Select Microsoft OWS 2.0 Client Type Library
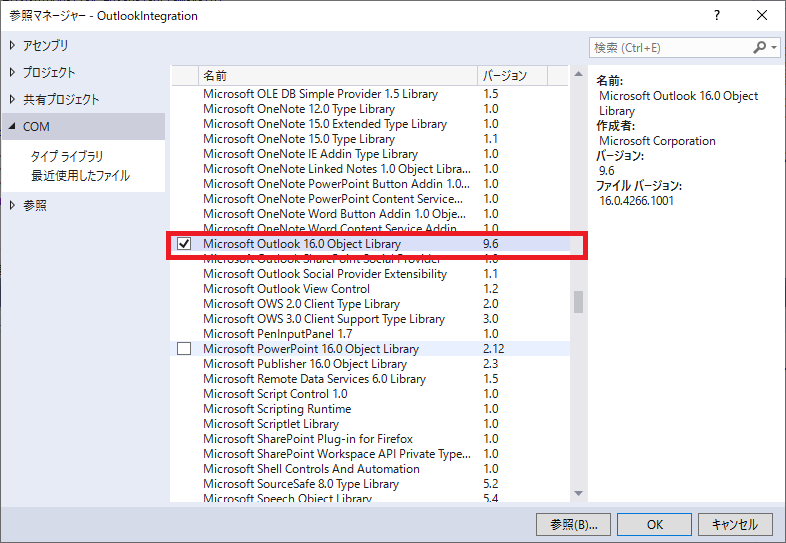This screenshot has width=786, height=543. tap(370, 304)
